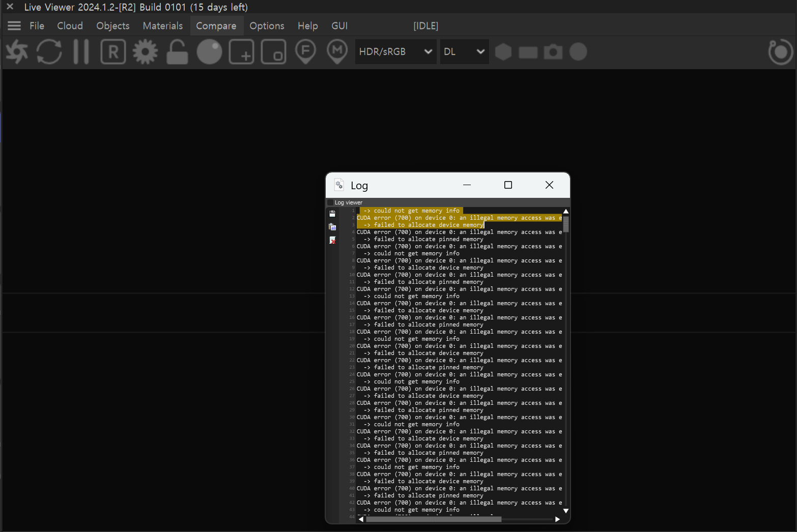Toggle the lock resolution padlock
Image resolution: width=797 pixels, height=532 pixels.
click(177, 52)
